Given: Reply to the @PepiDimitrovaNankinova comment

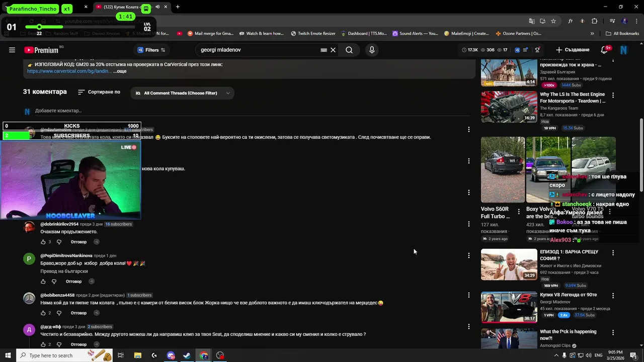Looking at the screenshot, I should (x=73, y=282).
